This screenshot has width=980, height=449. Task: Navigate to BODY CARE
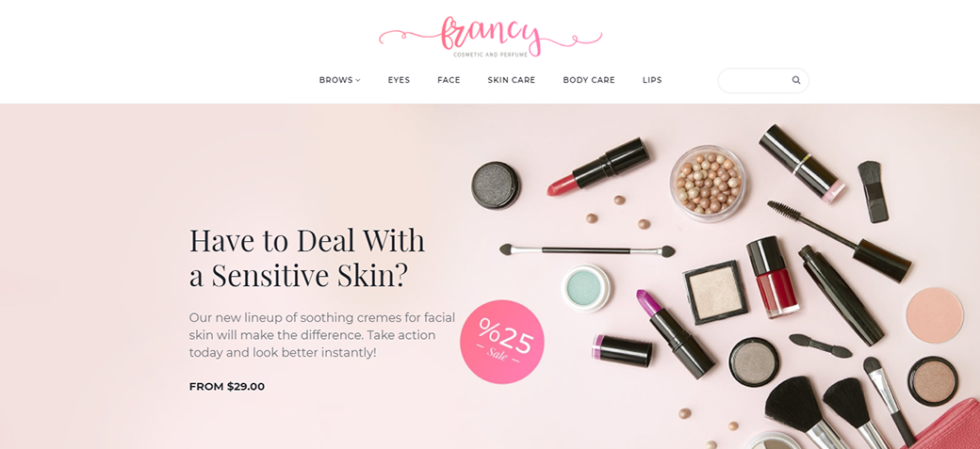[x=589, y=80]
